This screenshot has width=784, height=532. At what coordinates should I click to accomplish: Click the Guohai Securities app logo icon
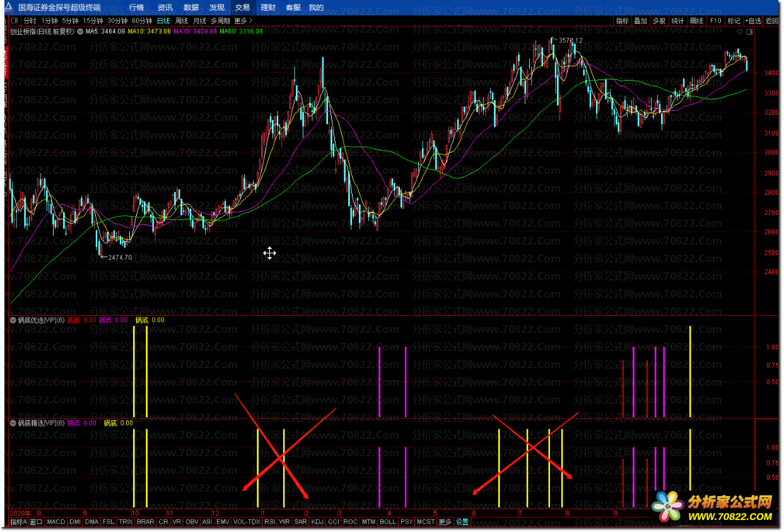pos(9,8)
